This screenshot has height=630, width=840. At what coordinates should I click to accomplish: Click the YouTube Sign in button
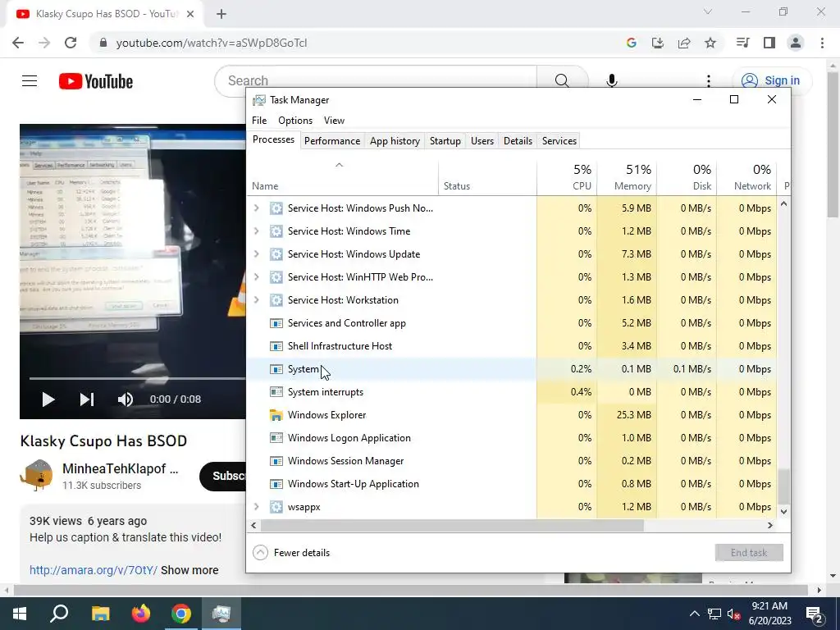pyautogui.click(x=772, y=80)
